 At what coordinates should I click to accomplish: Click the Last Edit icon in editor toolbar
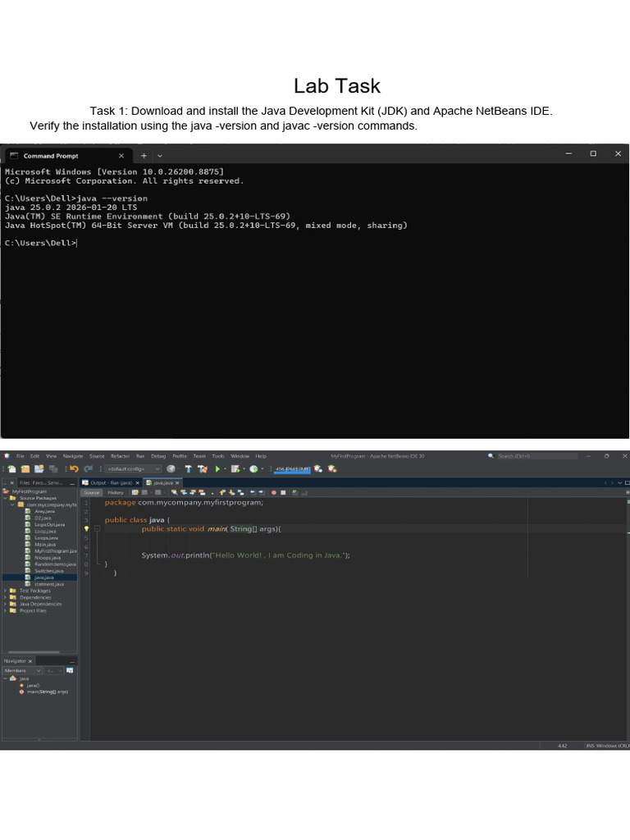tap(135, 492)
